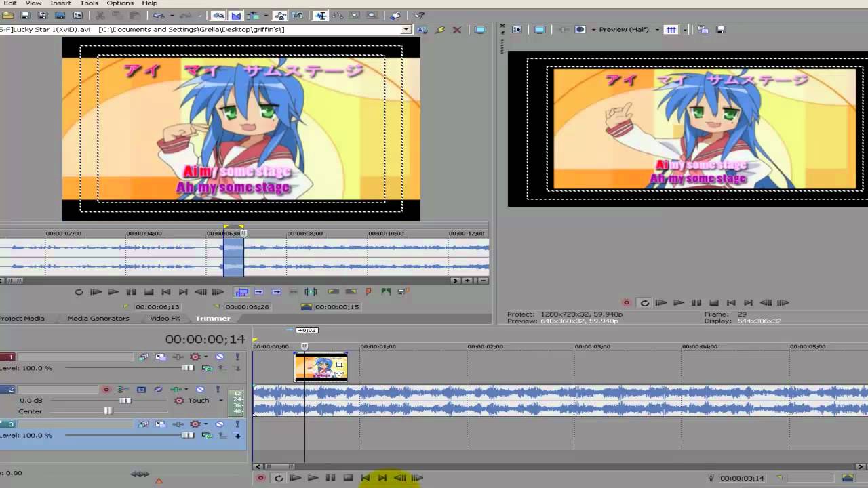Click the Trimmer red marker flag icon
The width and height of the screenshot is (868, 488).
tap(368, 292)
